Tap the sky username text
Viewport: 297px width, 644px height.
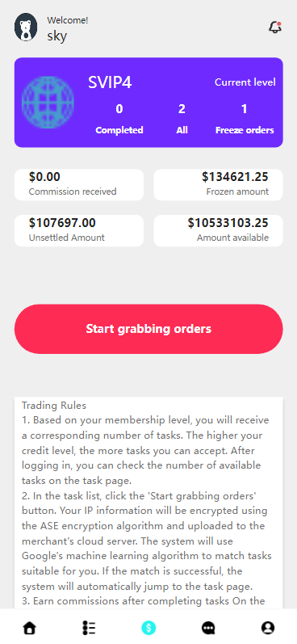tap(57, 36)
